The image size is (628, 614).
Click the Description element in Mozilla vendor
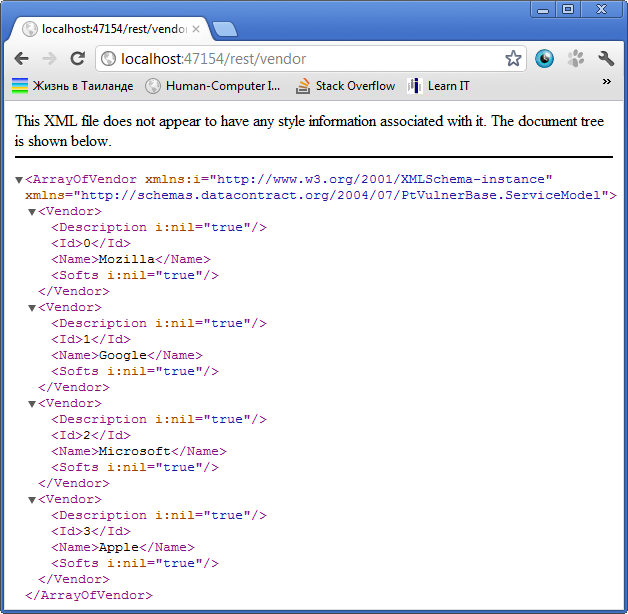tap(159, 227)
